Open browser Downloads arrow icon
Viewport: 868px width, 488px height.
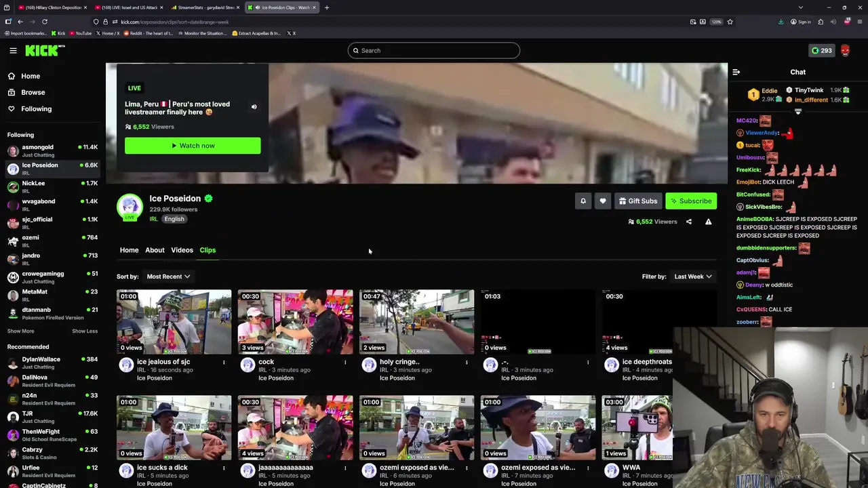[x=781, y=22]
